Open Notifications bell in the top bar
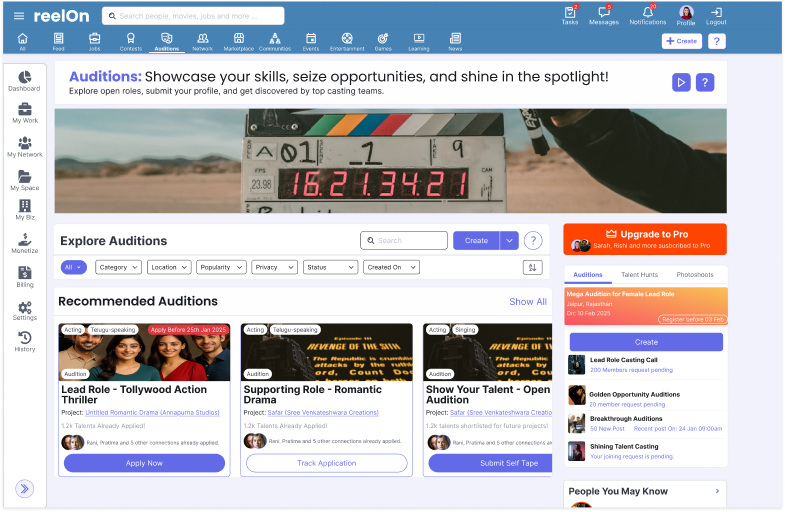 [647, 15]
